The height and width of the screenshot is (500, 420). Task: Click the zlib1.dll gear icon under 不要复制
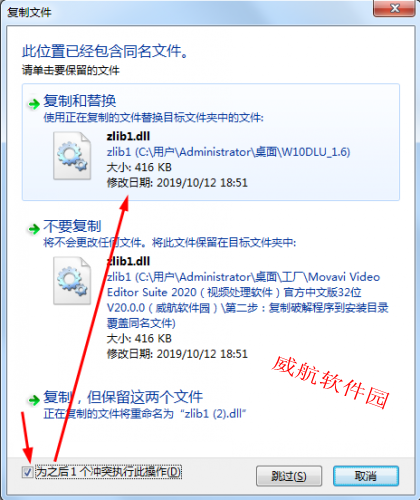pyautogui.click(x=72, y=281)
